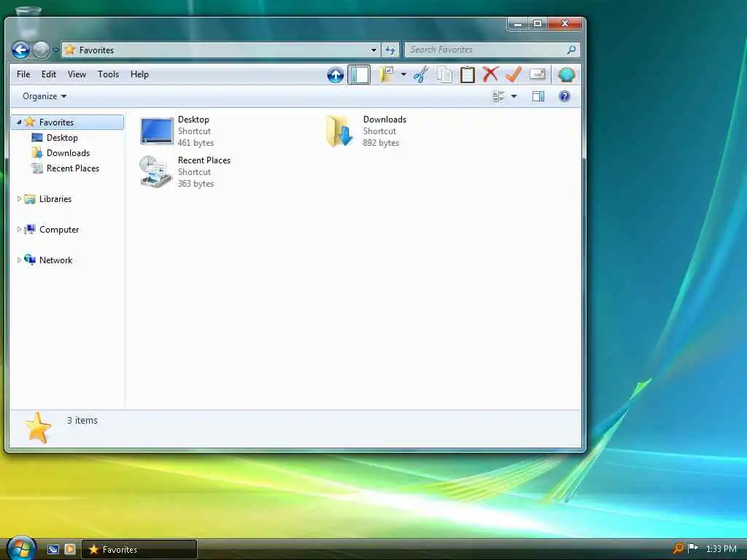Click the orange search tray icon
The height and width of the screenshot is (560, 747).
pos(678,549)
